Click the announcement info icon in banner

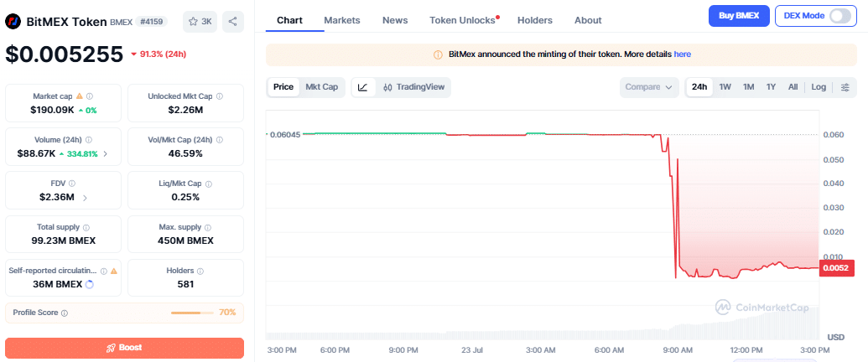point(438,54)
